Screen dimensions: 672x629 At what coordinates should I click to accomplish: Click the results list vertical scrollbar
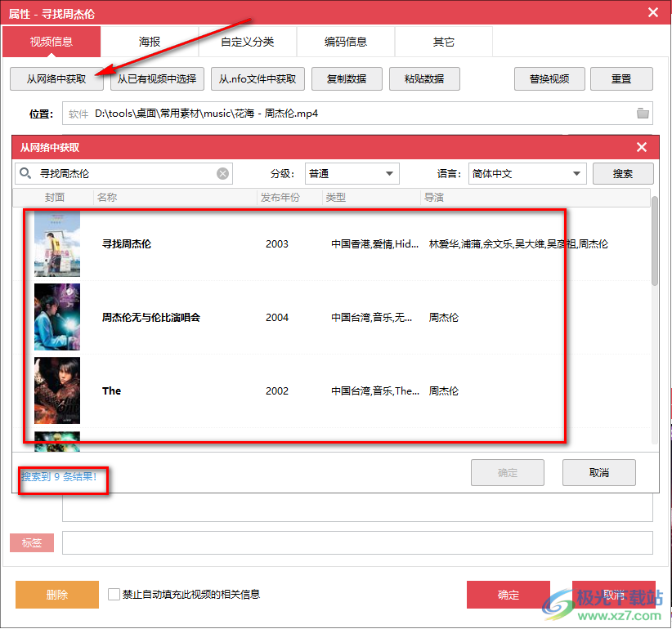pyautogui.click(x=655, y=241)
